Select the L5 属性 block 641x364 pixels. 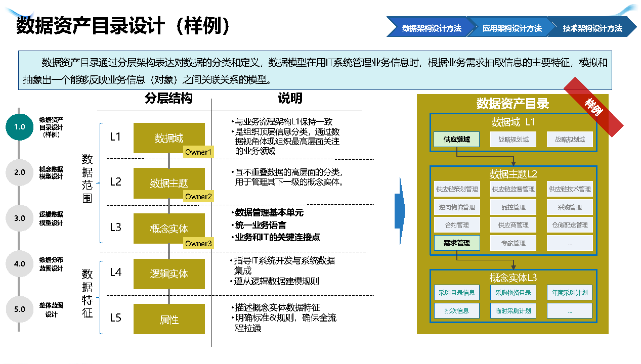(x=169, y=319)
